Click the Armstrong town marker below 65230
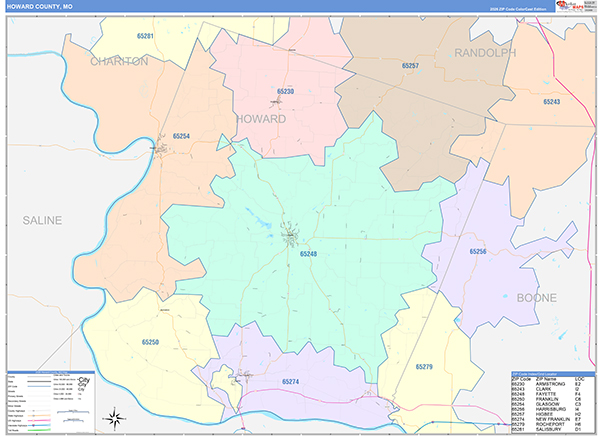 coord(276,102)
